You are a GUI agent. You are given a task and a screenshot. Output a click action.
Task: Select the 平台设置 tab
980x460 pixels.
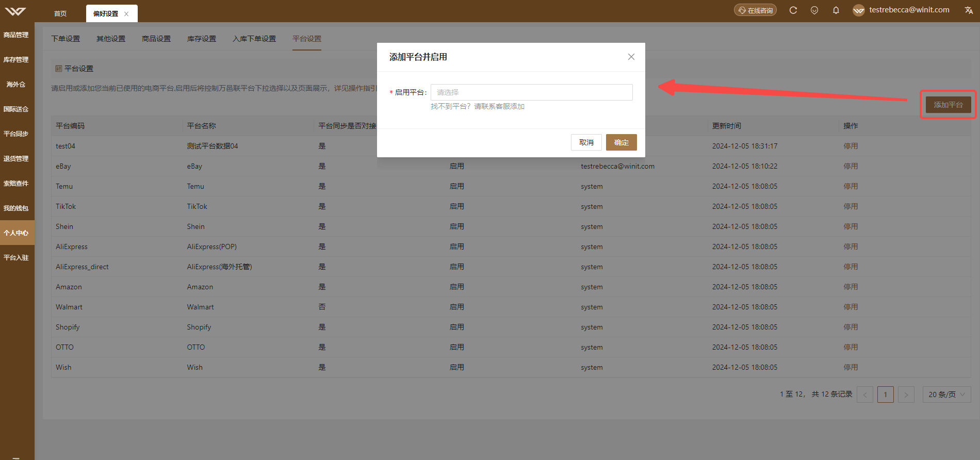coord(307,39)
